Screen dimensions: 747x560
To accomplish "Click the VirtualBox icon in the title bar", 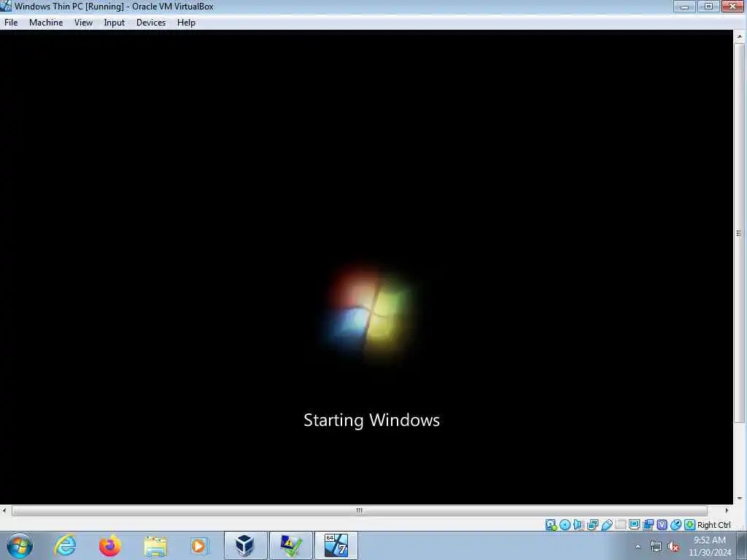I will [x=6, y=6].
